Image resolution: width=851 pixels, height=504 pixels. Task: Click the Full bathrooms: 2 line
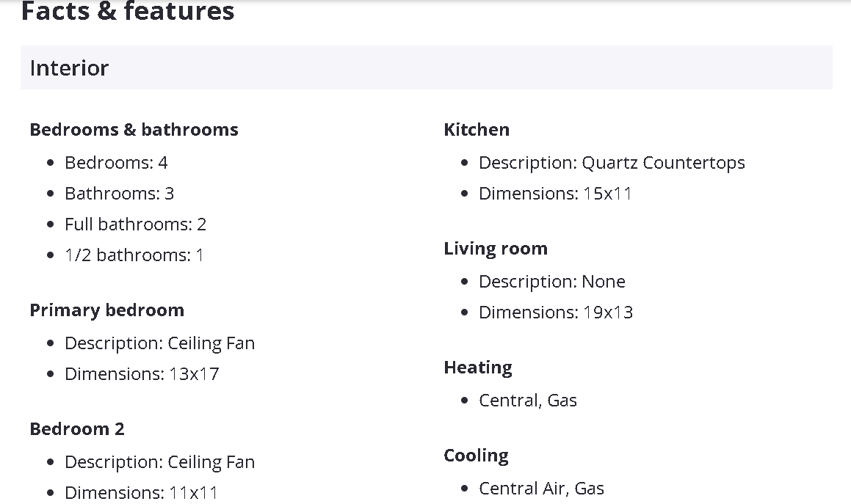click(x=135, y=224)
